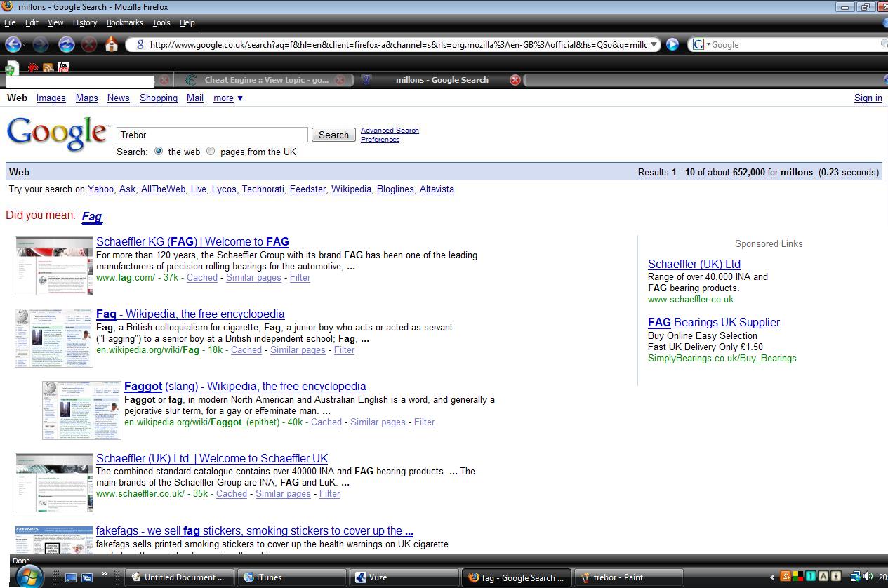
Task: Select "pages from the UK" radio button
Action: click(x=211, y=151)
